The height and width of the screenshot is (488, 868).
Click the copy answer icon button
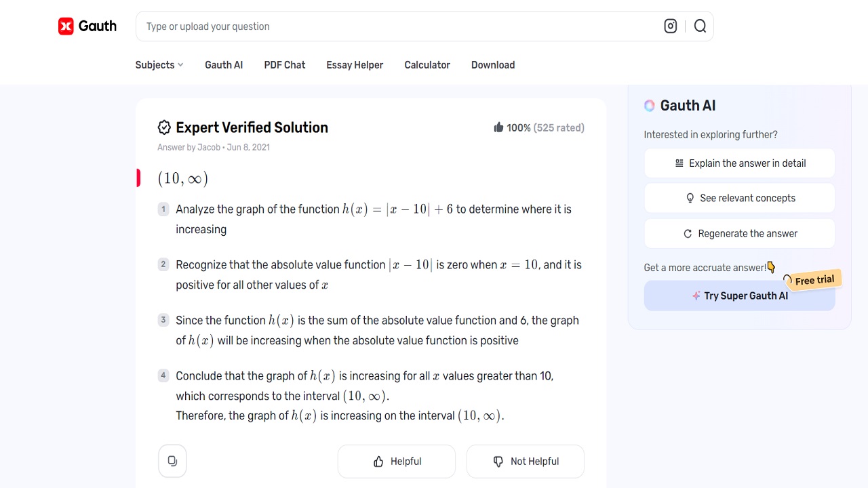click(172, 462)
